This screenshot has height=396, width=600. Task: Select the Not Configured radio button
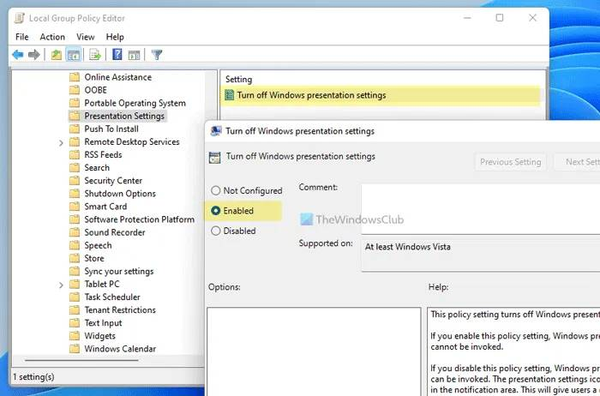[216, 191]
